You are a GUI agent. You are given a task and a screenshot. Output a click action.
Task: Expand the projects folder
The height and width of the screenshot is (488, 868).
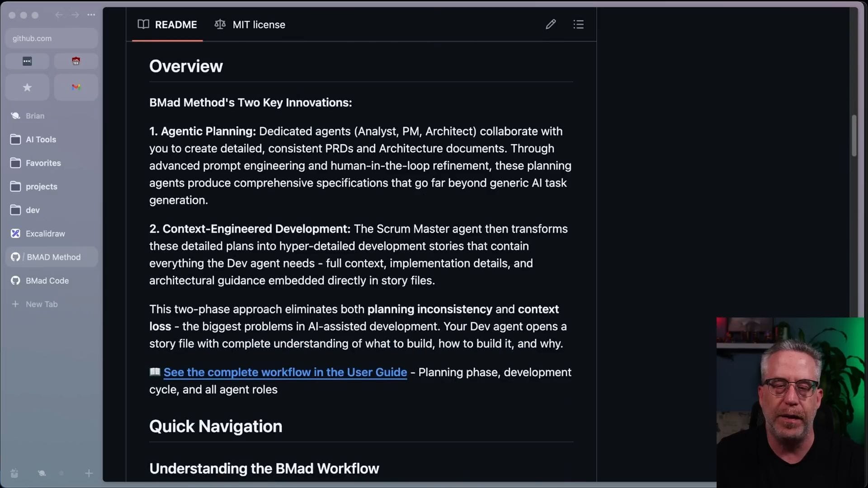point(41,187)
